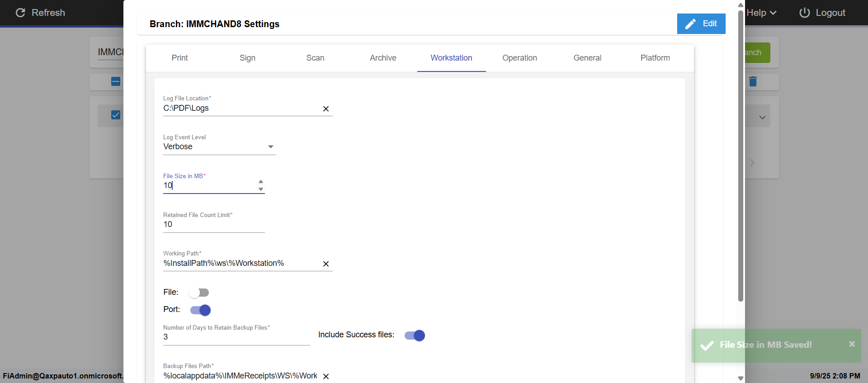Click the Number of Days to Retain field
The image size is (868, 383).
236,337
